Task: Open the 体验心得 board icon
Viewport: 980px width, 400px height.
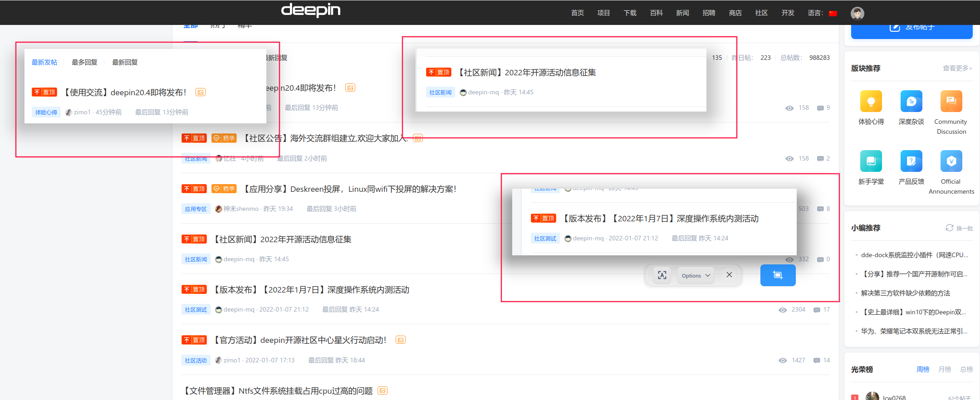Action: pyautogui.click(x=871, y=101)
